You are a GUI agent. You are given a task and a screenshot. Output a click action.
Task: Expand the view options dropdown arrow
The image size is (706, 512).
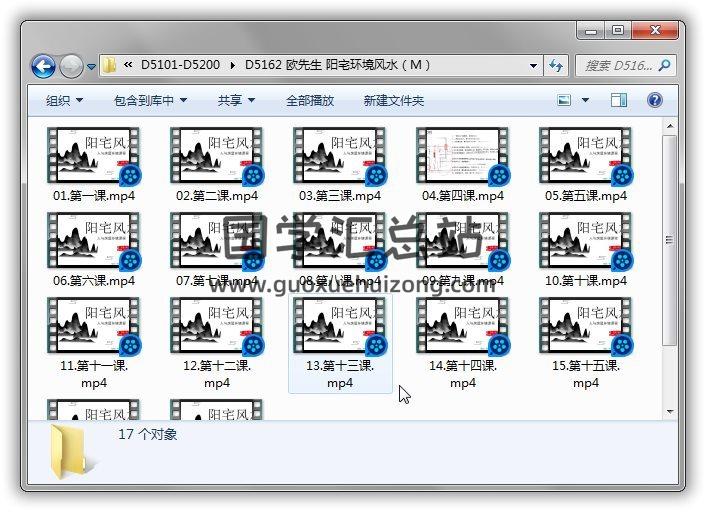(586, 100)
